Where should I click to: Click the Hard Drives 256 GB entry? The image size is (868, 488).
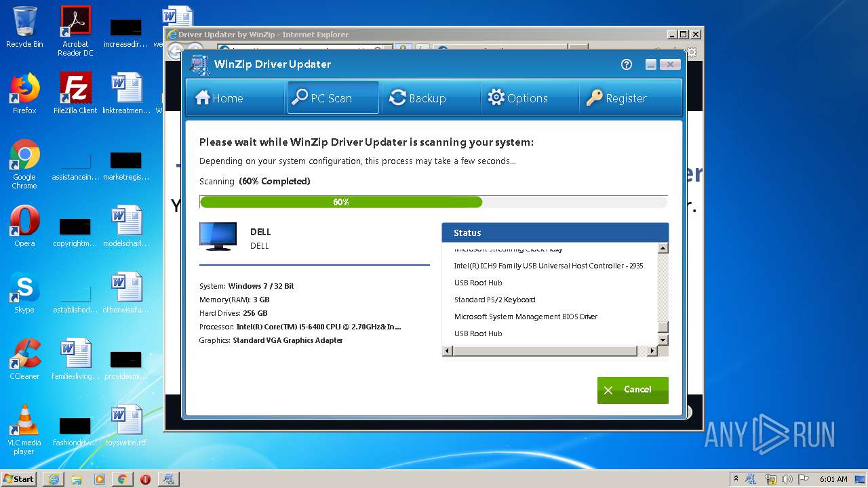click(x=233, y=313)
